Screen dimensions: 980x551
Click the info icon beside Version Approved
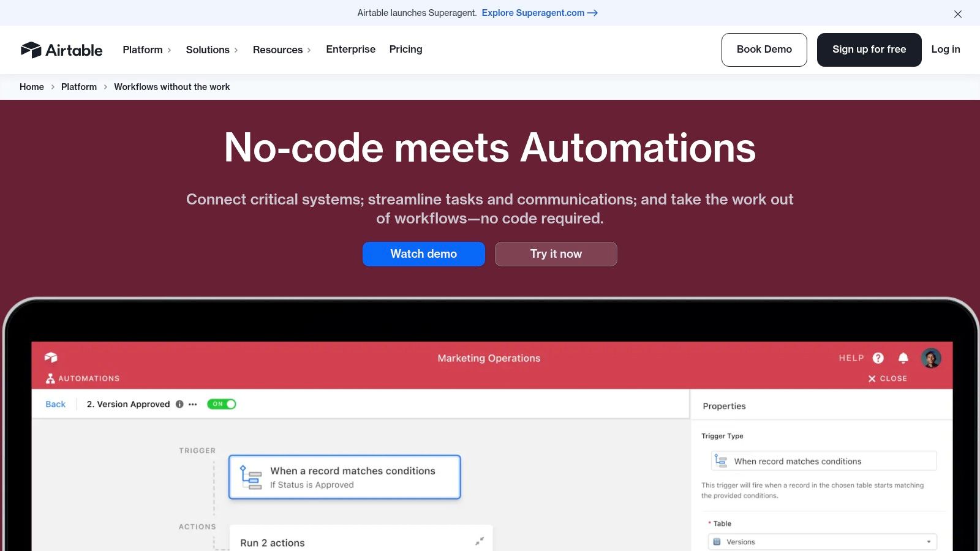[179, 404]
